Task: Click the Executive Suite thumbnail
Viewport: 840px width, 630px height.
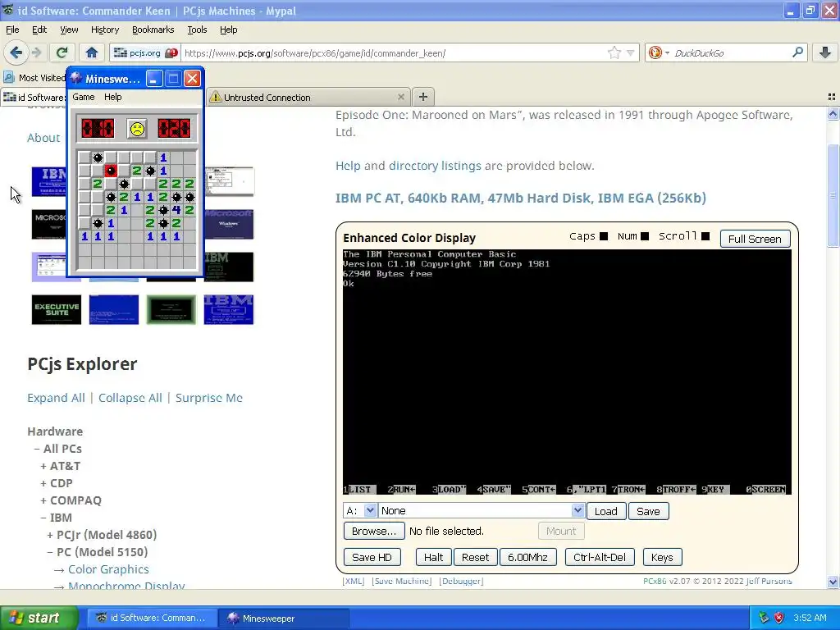Action: coord(57,309)
